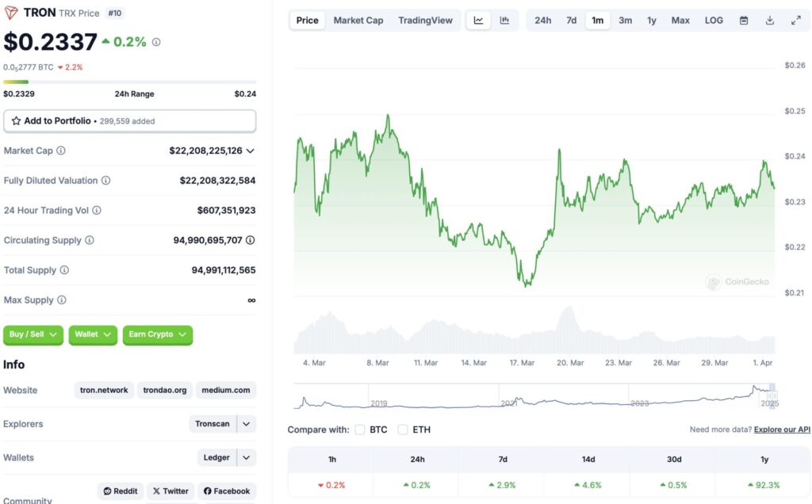Expand chart to fullscreen with arrows icon
Viewport: 812px width, 504px height.
click(795, 20)
